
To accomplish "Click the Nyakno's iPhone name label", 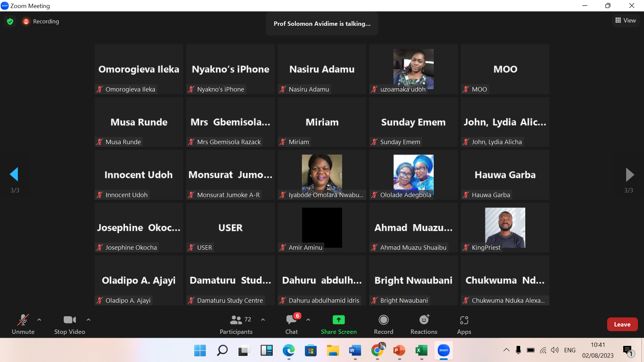I will 221,89.
